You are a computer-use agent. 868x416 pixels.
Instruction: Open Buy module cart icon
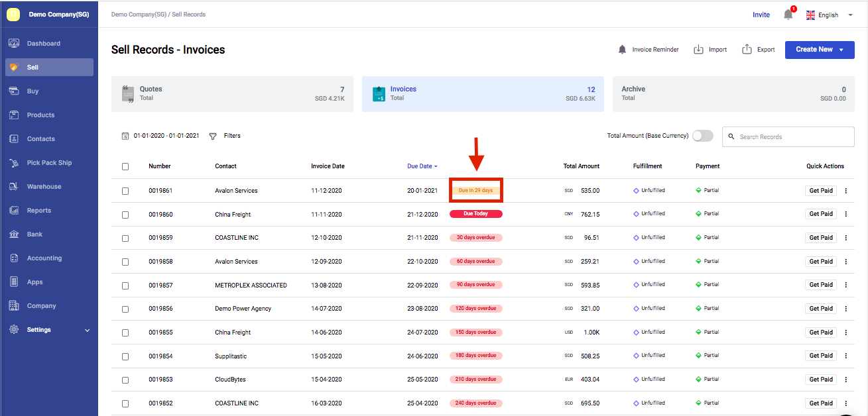[14, 91]
